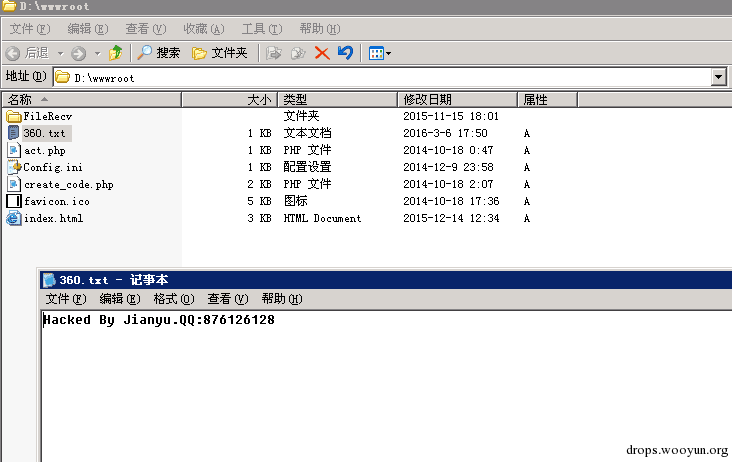732x462 pixels.
Task: Select the create_code.php file
Action: click(x=68, y=184)
